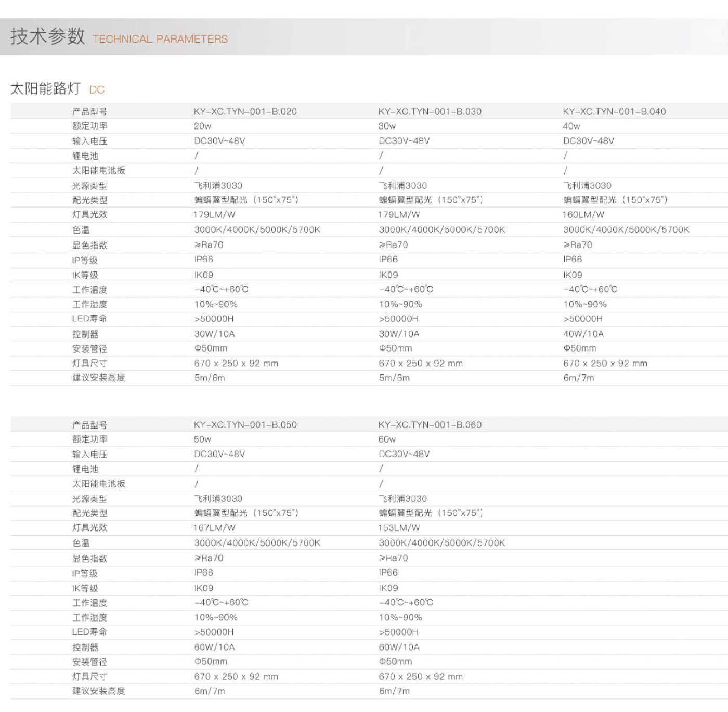Click 建议安装高度 label in the first table
728x712 pixels.
(98, 378)
